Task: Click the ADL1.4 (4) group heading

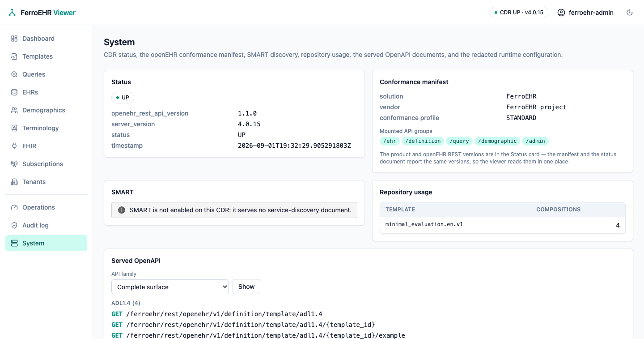Action: [x=126, y=303]
